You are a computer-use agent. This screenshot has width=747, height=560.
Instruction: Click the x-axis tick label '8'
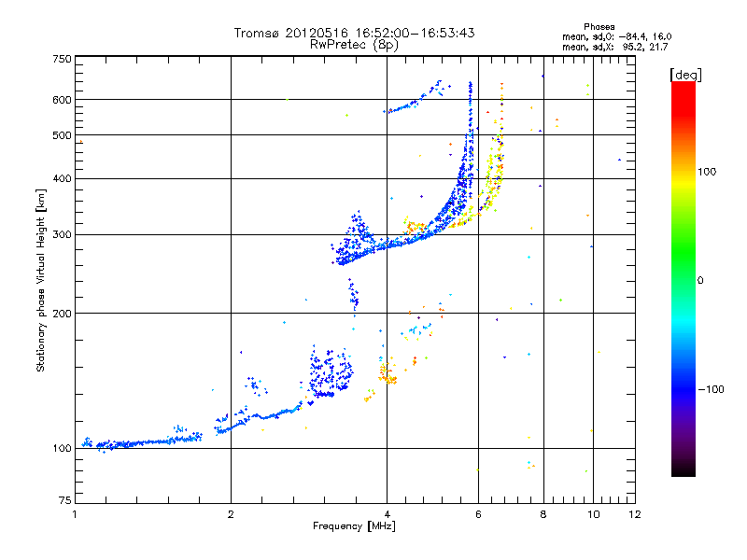(543, 514)
